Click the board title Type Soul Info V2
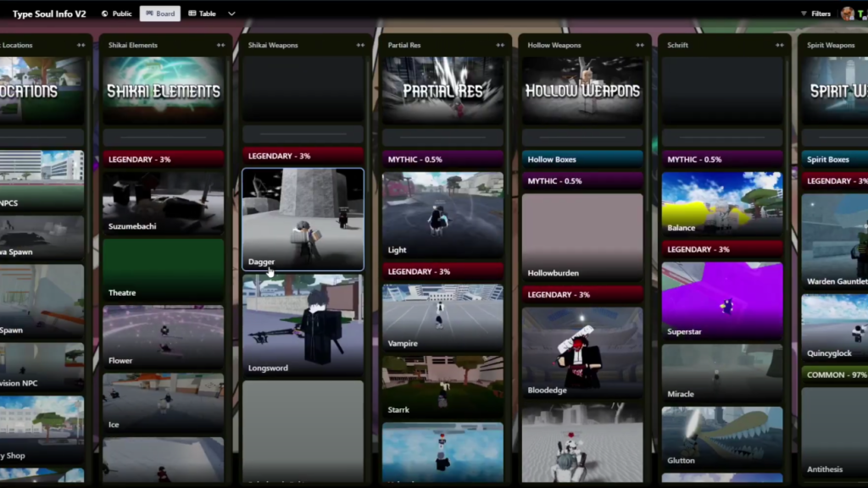 (48, 13)
